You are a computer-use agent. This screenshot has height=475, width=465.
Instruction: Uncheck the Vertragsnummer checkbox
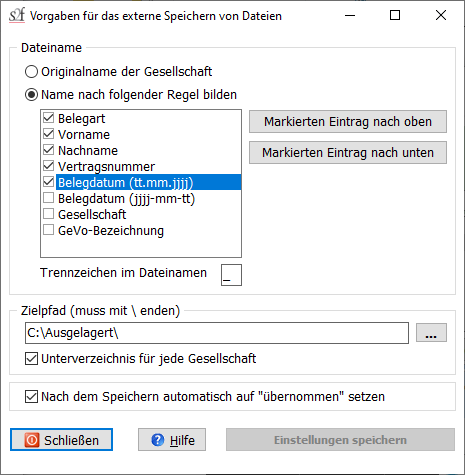tap(49, 166)
